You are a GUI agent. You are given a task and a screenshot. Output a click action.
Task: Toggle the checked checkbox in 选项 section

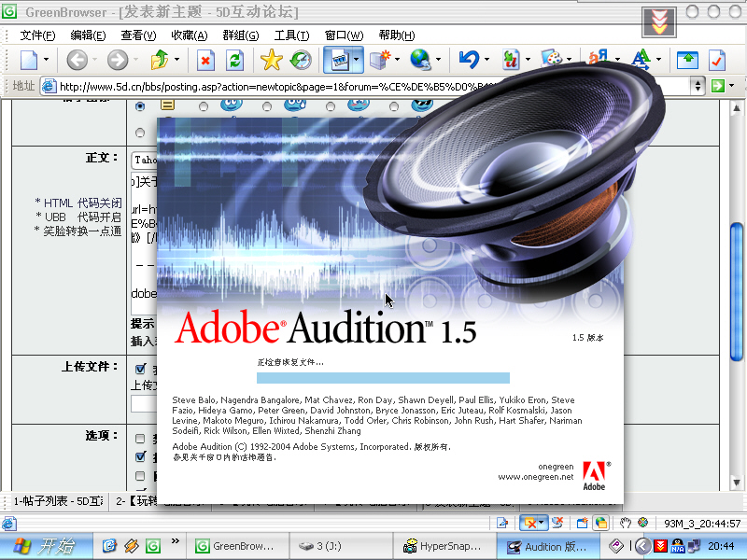point(140,456)
